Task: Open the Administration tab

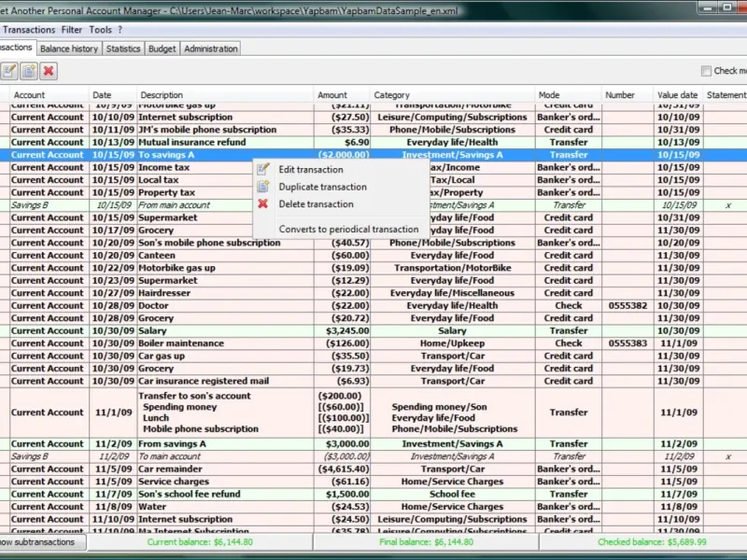Action: [x=211, y=49]
